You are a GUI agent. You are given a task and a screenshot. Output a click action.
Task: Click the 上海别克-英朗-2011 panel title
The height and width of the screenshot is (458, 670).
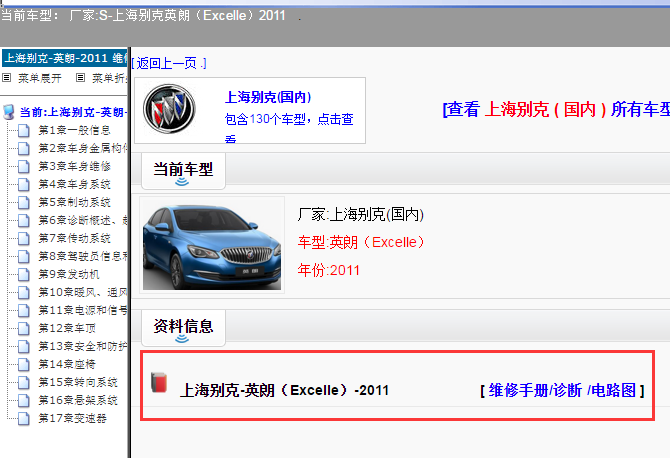(x=65, y=58)
